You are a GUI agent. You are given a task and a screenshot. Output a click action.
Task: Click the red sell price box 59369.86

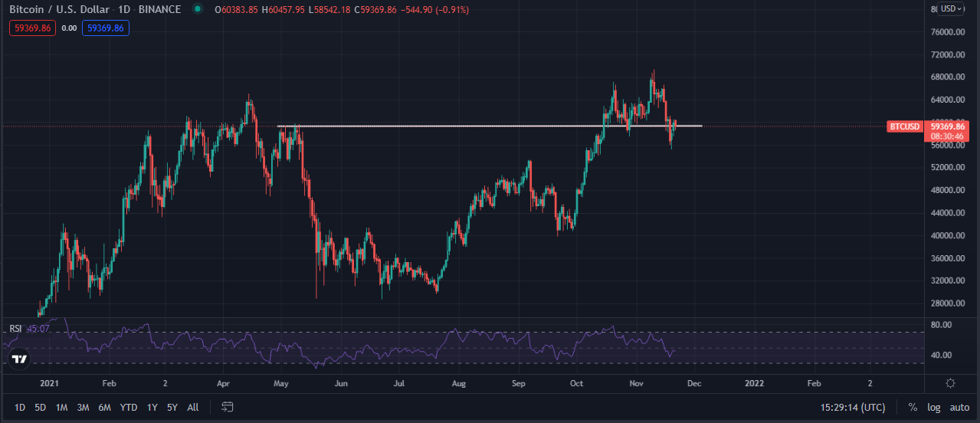(x=31, y=28)
